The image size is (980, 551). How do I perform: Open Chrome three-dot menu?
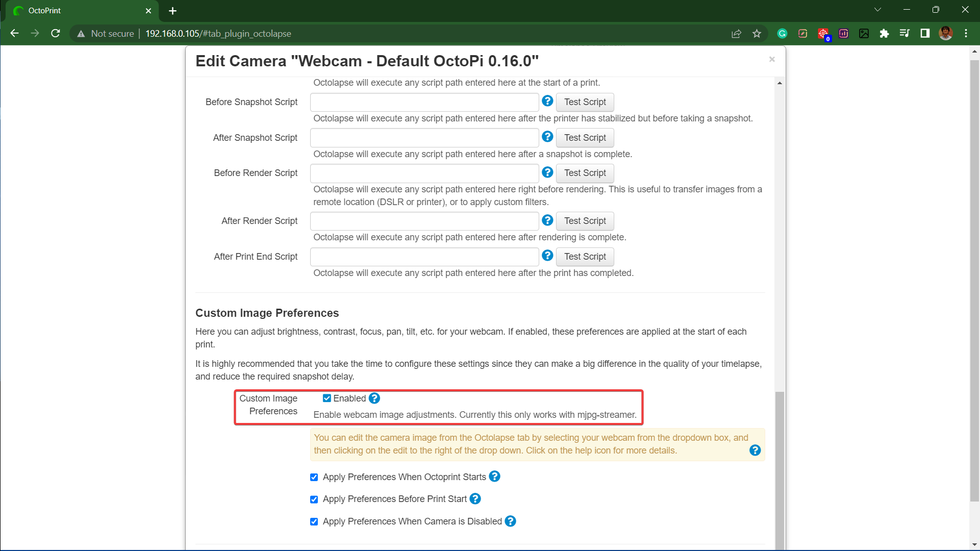coord(966,34)
